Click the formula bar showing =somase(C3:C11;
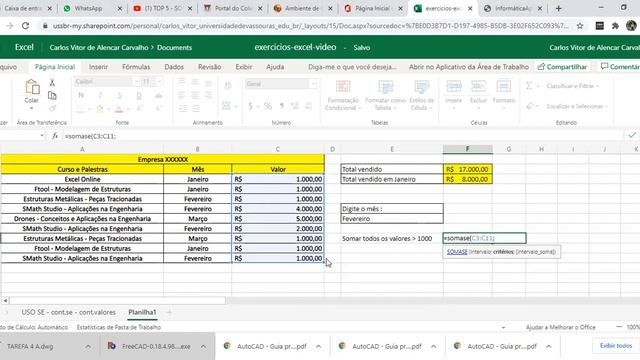 coord(343,136)
